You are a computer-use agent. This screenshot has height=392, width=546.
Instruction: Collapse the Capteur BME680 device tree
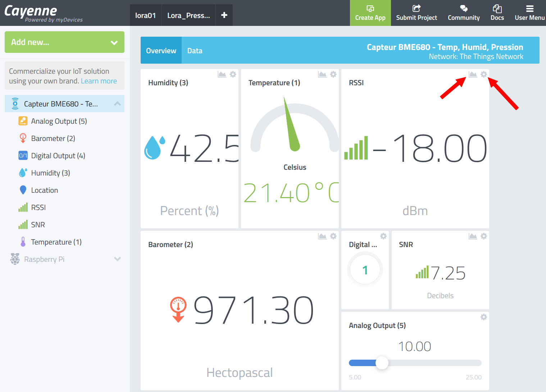tap(117, 104)
